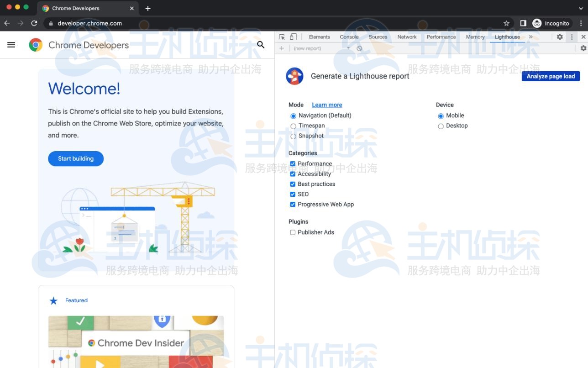Viewport: 588px width, 368px height.
Task: Select Timespan mode
Action: pos(293,126)
